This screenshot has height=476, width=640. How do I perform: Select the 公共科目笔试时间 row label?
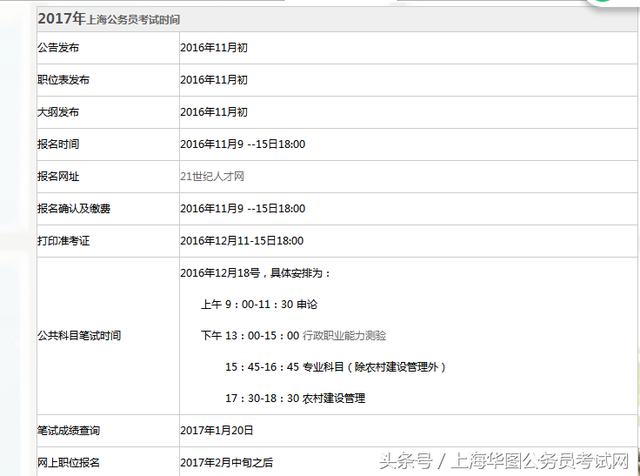click(x=79, y=336)
